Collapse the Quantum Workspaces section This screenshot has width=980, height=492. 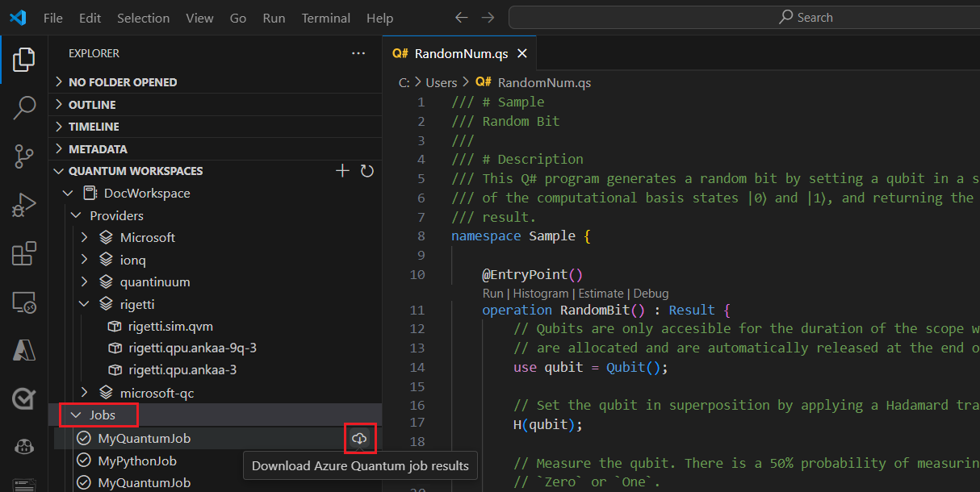pos(58,171)
